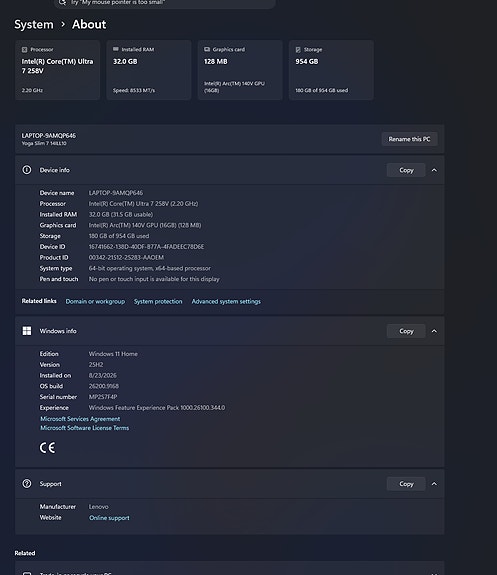
Task: Collapse the Device info section chevron
Action: pyautogui.click(x=434, y=170)
